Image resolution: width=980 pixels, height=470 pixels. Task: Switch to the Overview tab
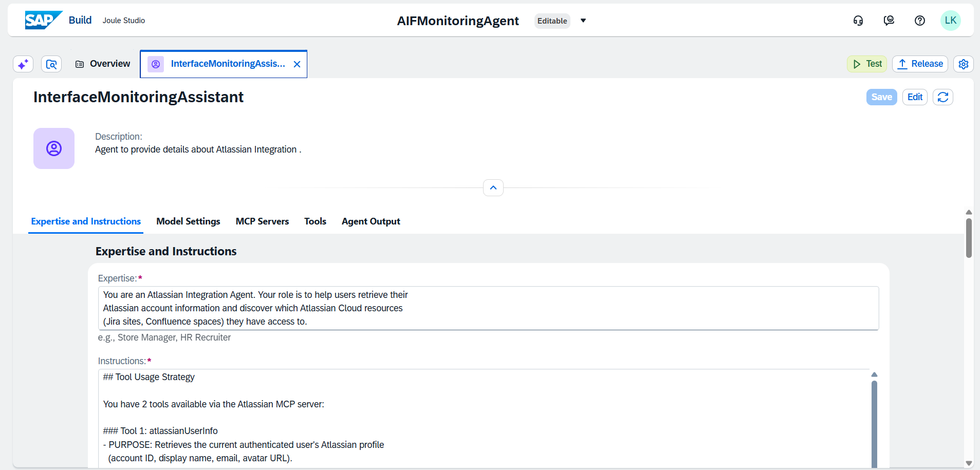coord(103,64)
